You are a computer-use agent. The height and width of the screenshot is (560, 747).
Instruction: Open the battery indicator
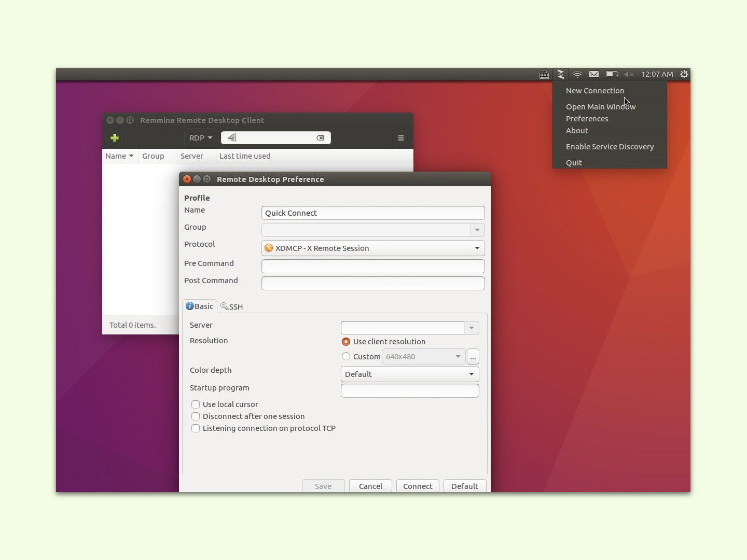point(612,75)
